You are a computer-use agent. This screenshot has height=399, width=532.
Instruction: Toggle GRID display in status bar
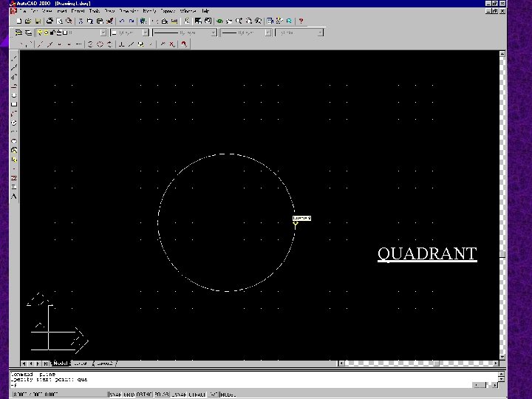(x=129, y=395)
